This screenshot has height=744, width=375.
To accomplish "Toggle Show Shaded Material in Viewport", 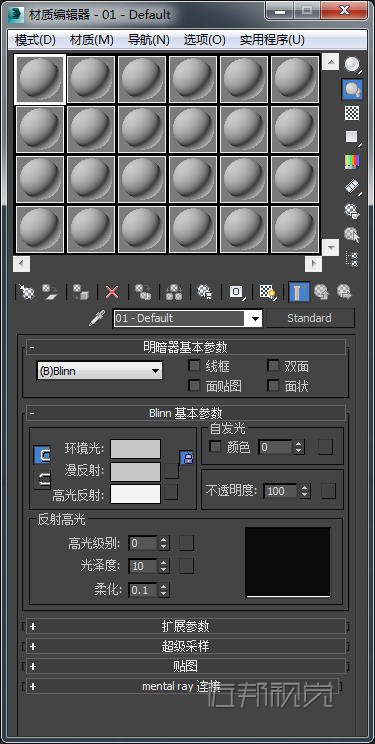I will coord(268,292).
